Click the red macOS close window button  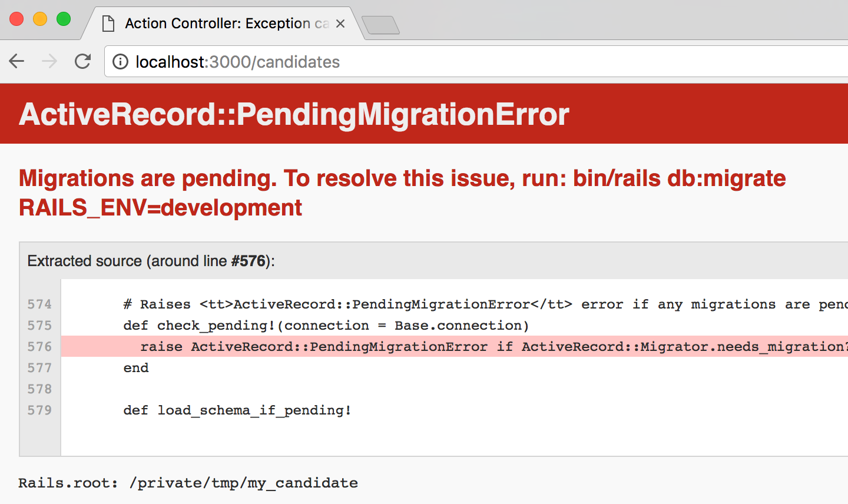tap(16, 19)
